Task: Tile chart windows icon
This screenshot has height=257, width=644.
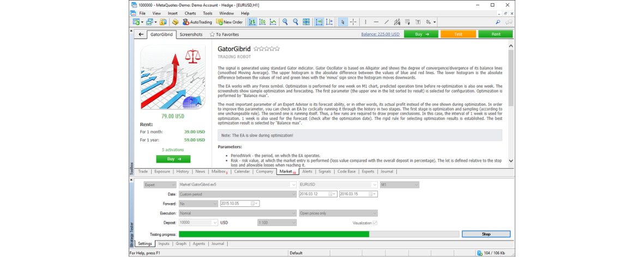Action: (306, 22)
